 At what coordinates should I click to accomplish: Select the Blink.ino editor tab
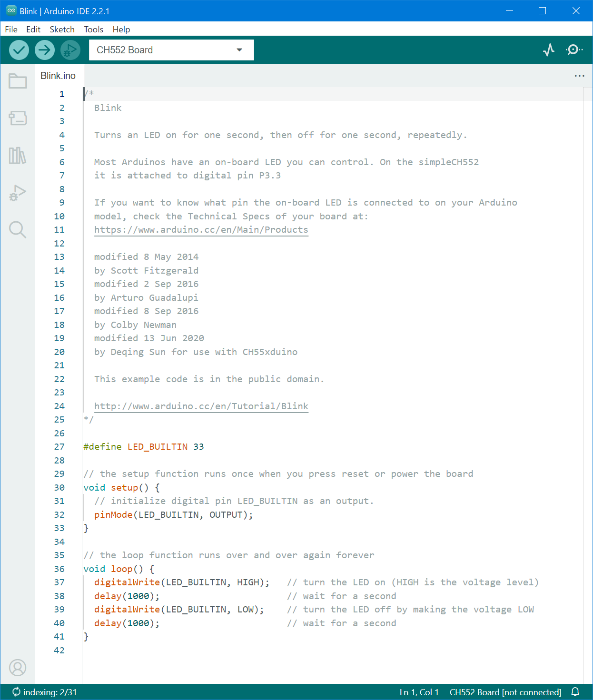pyautogui.click(x=58, y=76)
